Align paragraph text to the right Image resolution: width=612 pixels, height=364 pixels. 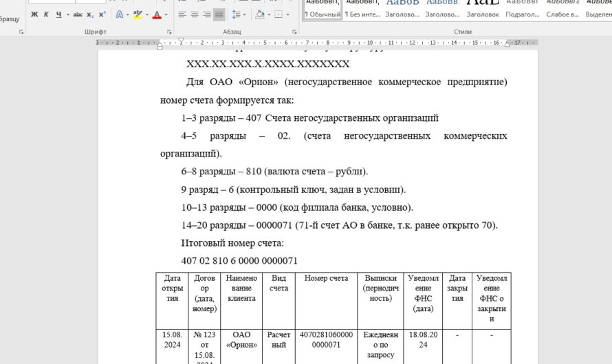pyautogui.click(x=207, y=15)
